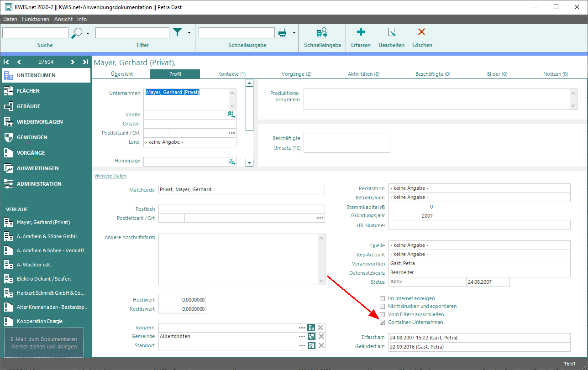Open the Funktionen menu

point(35,19)
